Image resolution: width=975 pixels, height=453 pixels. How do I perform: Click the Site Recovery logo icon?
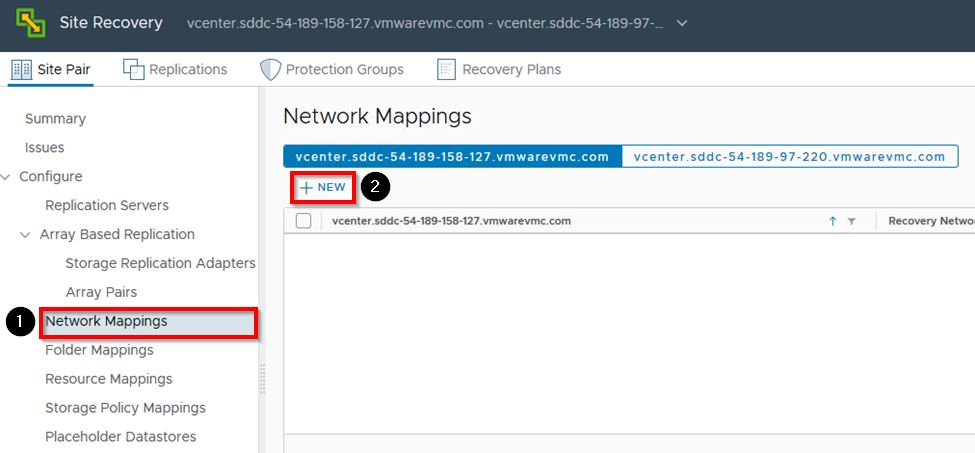point(30,23)
